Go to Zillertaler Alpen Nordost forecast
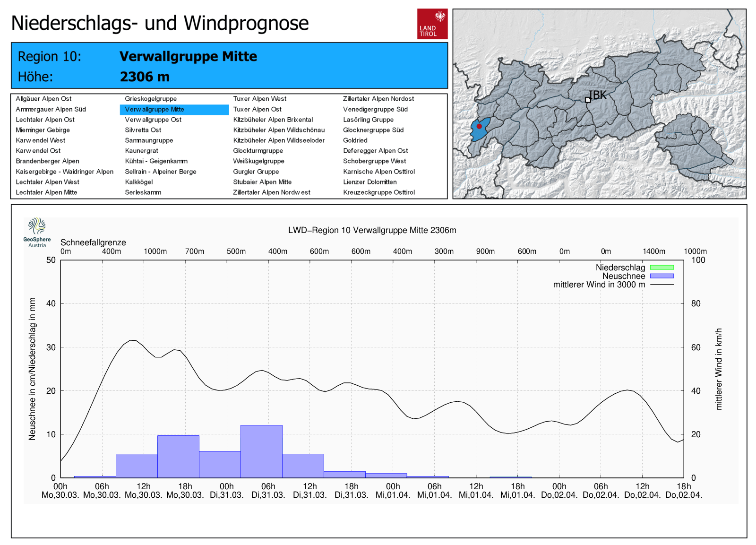The image size is (756, 545). click(378, 99)
